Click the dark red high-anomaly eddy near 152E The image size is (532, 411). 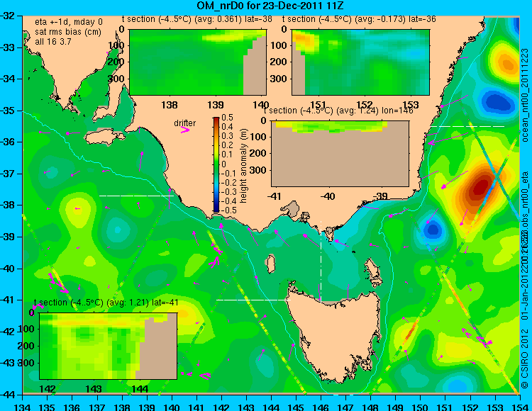[481, 187]
